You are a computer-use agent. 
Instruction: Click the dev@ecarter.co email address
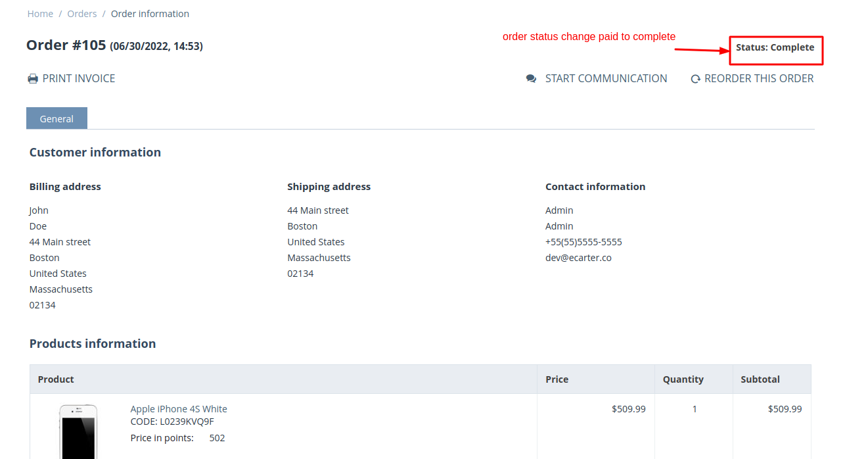click(x=578, y=258)
